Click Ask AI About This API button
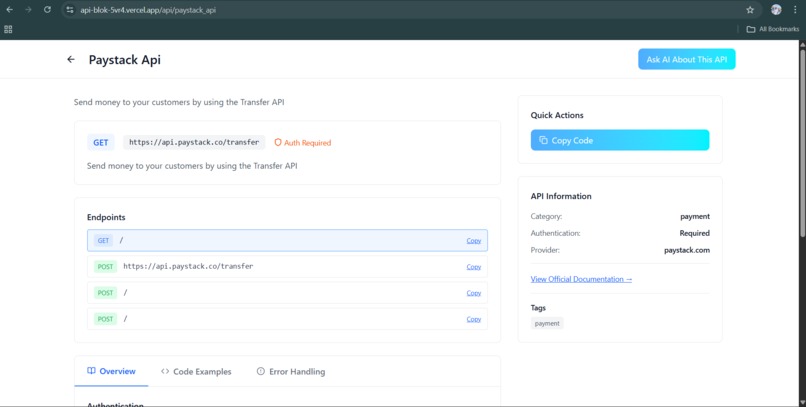This screenshot has width=806, height=407. click(687, 59)
